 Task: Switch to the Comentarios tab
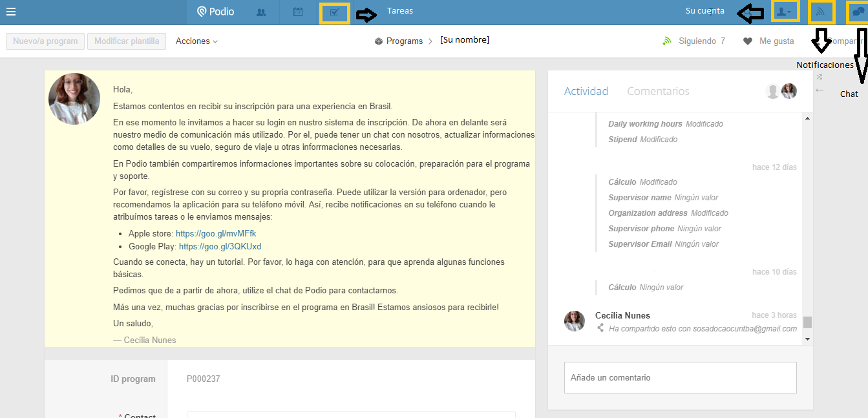658,91
